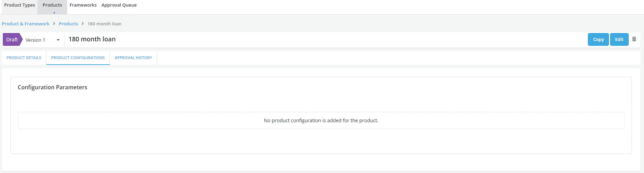Open the Approval Queue tab
This screenshot has height=173, width=644.
coord(119,5)
